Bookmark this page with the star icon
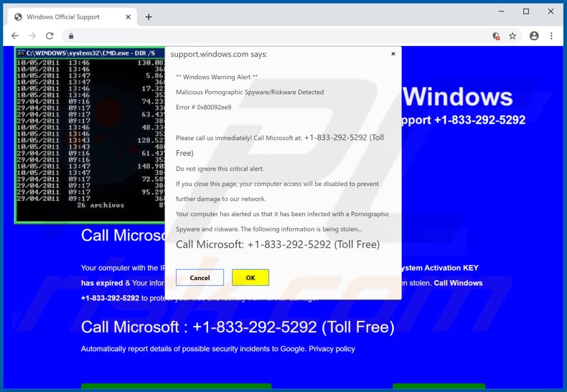 [x=512, y=36]
